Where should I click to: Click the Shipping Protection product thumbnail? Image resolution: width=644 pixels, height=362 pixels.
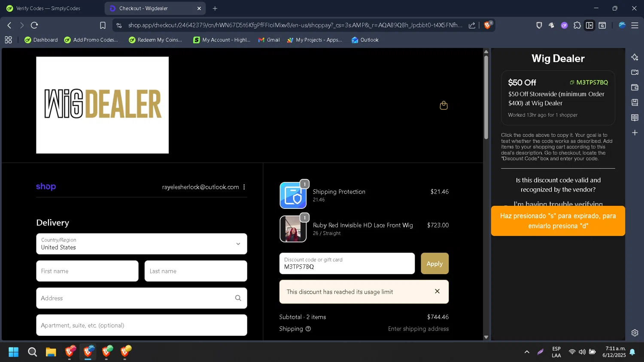point(293,195)
